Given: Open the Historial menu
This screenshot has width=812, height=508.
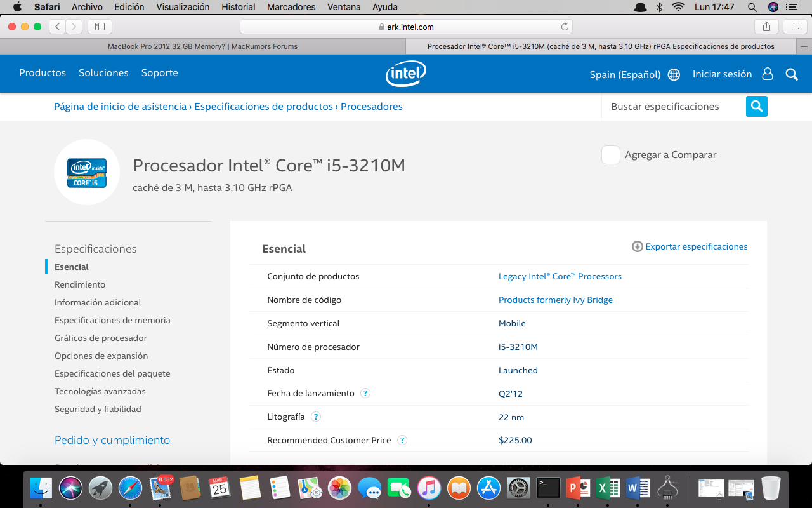Looking at the screenshot, I should pos(239,7).
